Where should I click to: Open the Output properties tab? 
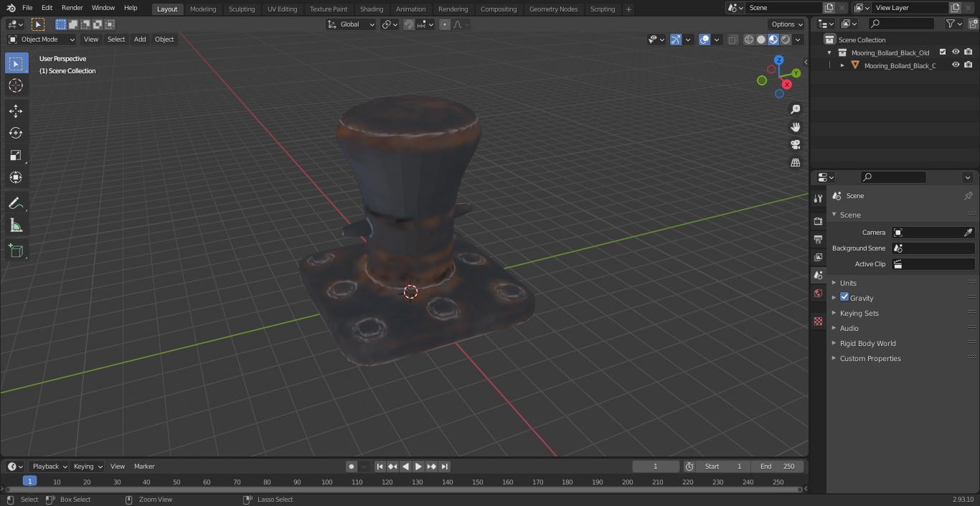click(818, 239)
